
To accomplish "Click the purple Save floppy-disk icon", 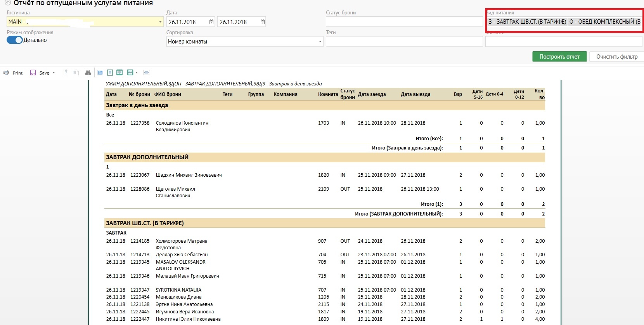I will 33,73.
